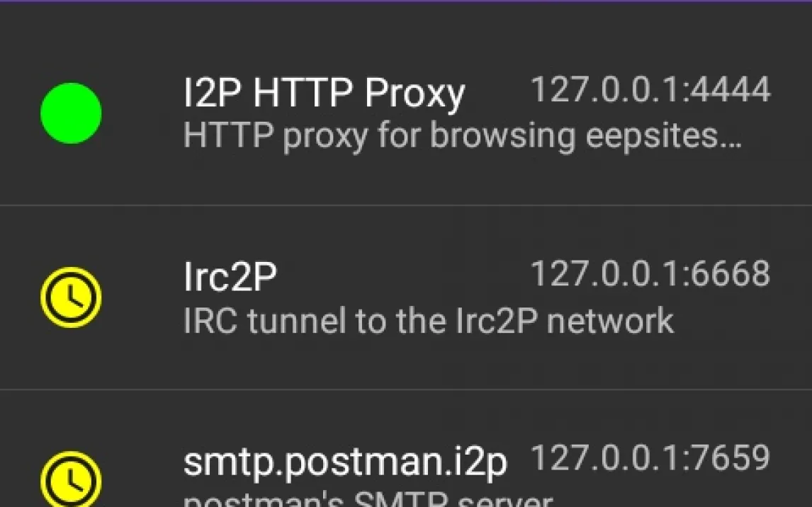
Task: Select the smtp.postman.i2p tunnel title
Action: (345, 462)
